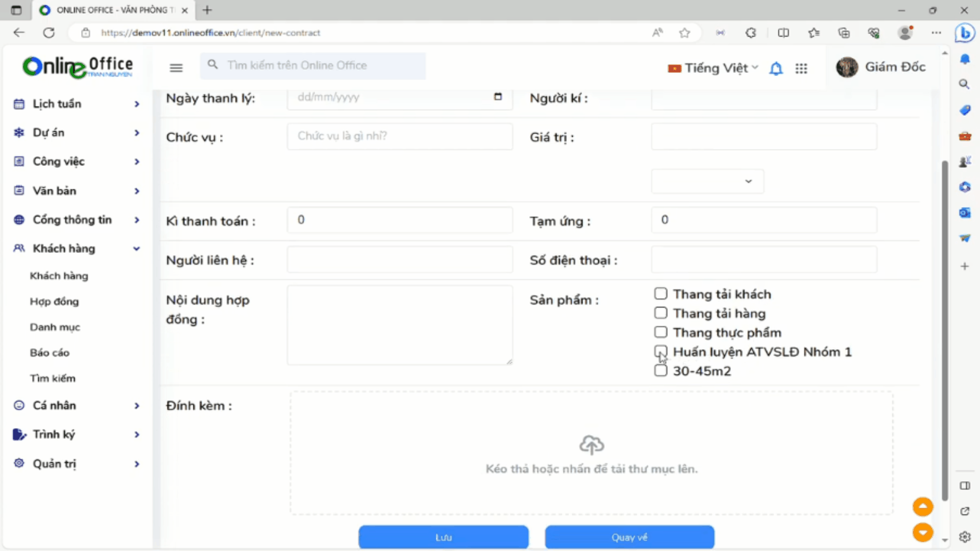Image resolution: width=980 pixels, height=551 pixels.
Task: Click the Người liên hệ input field
Action: [400, 260]
